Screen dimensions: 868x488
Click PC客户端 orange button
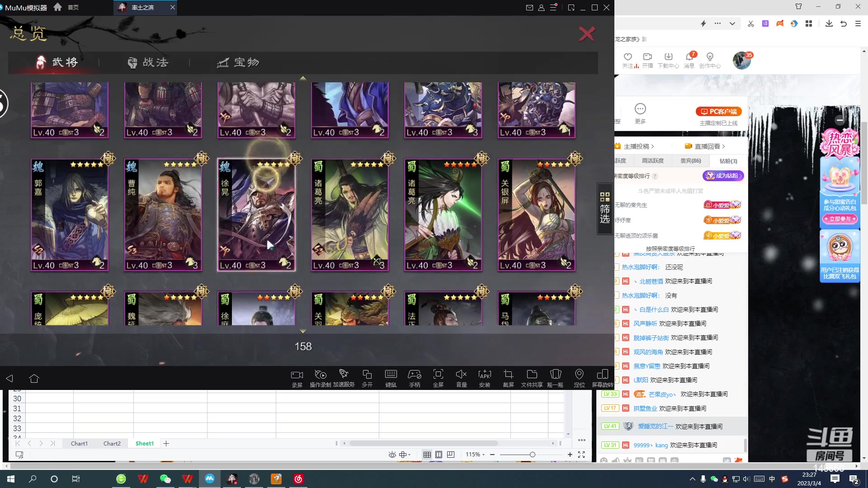[719, 112]
